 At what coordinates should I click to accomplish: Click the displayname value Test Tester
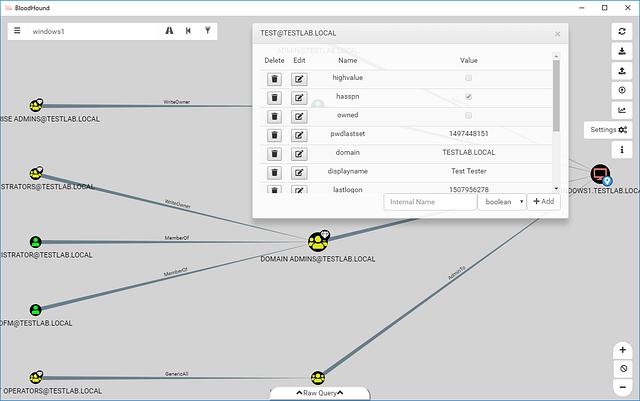pos(469,171)
